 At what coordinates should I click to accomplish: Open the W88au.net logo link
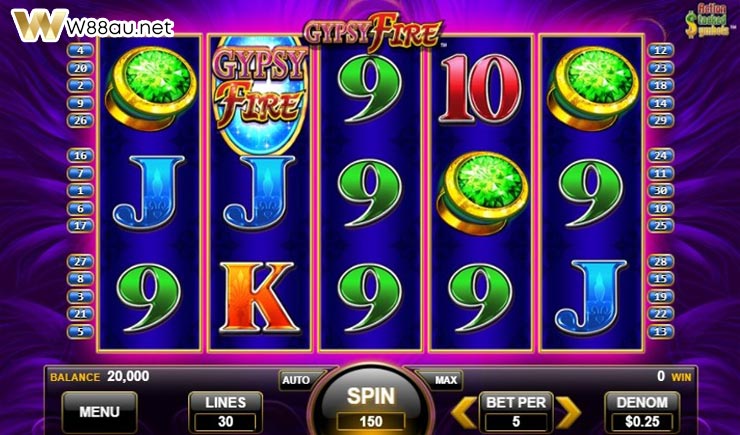pyautogui.click(x=93, y=26)
